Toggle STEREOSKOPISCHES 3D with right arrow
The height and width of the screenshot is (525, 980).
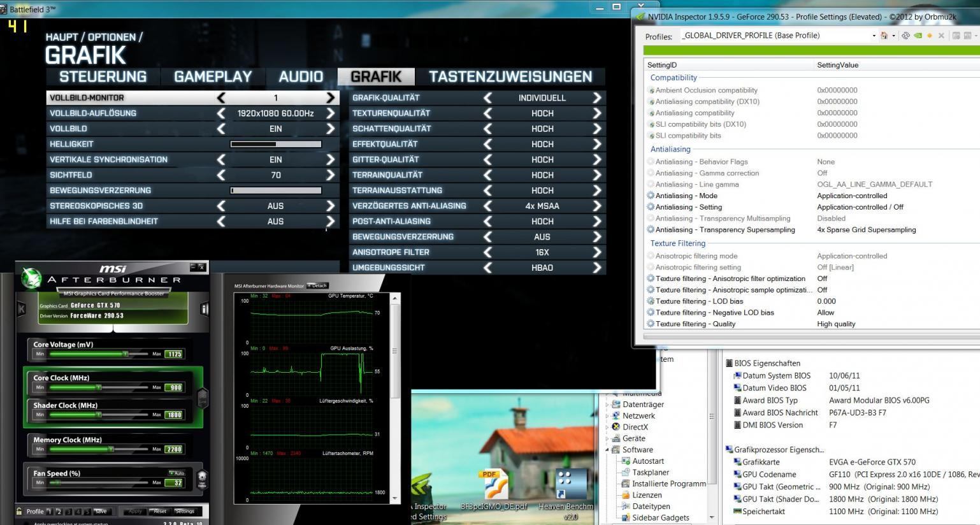pos(330,206)
